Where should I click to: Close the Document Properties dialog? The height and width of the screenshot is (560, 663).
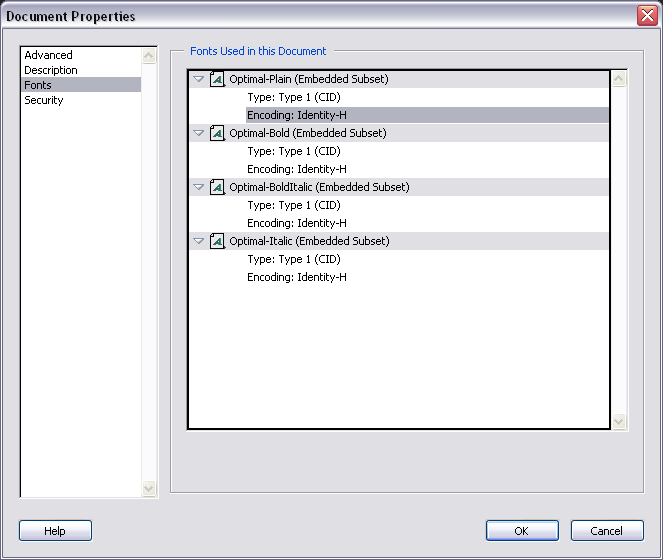[x=647, y=16]
